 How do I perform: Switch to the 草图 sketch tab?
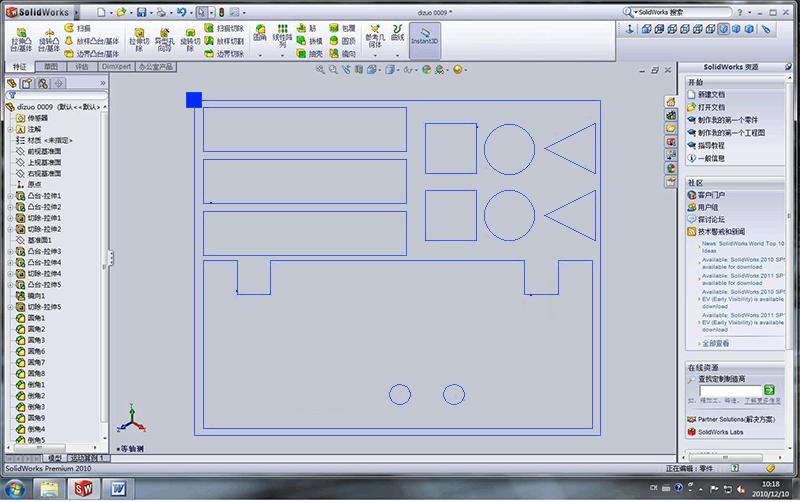[50, 66]
